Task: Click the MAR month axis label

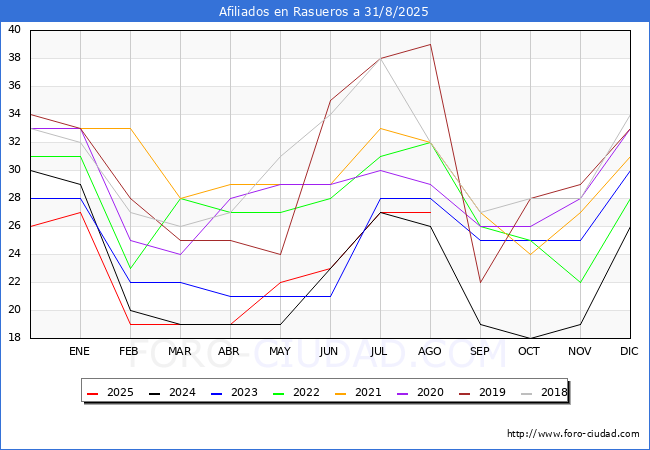Action: (179, 351)
